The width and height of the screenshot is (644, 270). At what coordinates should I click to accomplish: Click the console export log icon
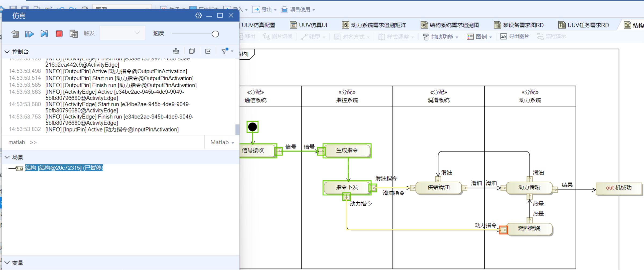click(x=208, y=51)
